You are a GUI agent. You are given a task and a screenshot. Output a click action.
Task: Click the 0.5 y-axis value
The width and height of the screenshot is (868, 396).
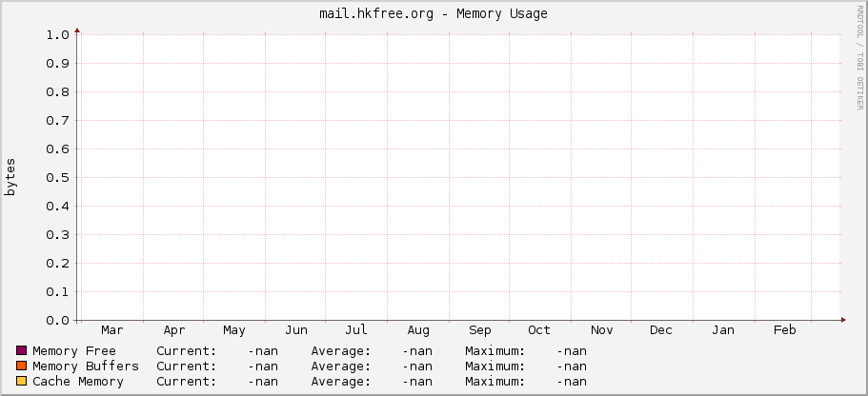pyautogui.click(x=57, y=178)
